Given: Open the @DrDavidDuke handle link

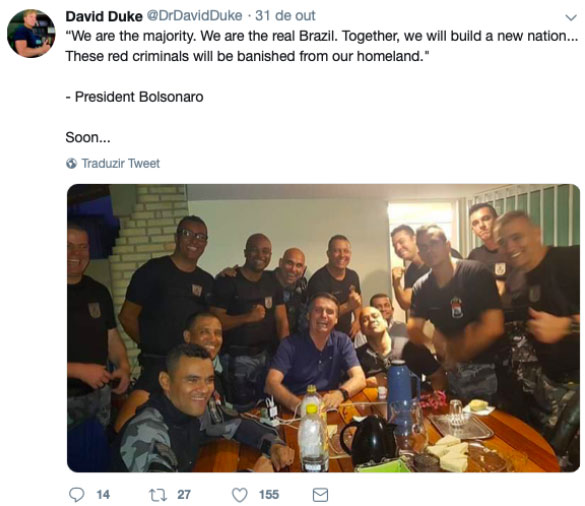Looking at the screenshot, I should click(x=194, y=16).
